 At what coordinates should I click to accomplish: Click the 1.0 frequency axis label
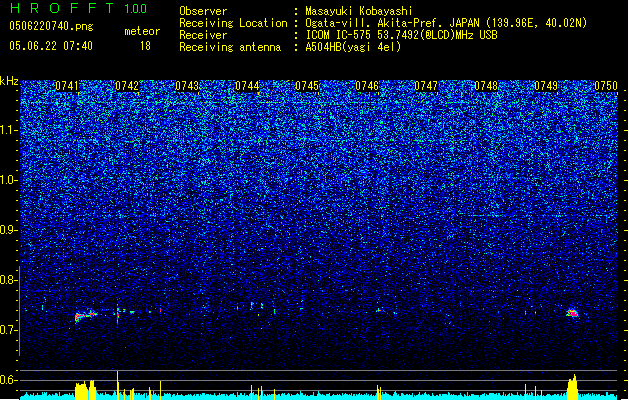tap(9, 180)
